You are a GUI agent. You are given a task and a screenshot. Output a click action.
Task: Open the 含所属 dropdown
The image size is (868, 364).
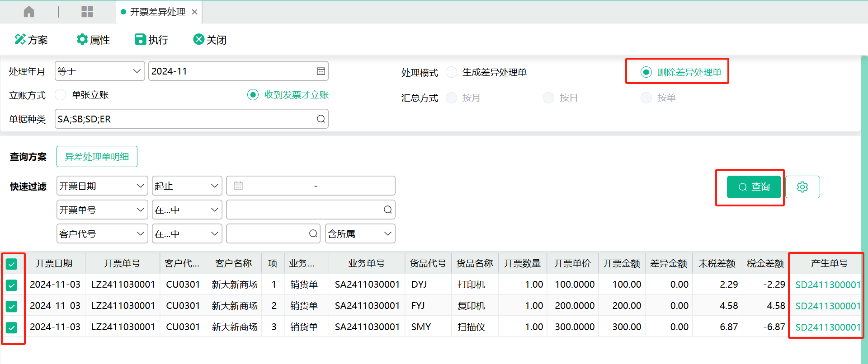click(x=360, y=233)
